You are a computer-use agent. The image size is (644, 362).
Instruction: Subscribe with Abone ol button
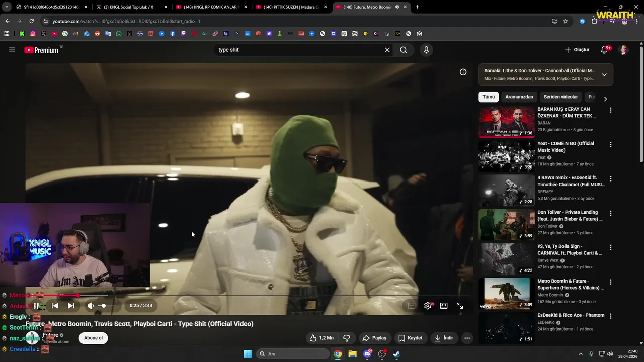tap(93, 338)
